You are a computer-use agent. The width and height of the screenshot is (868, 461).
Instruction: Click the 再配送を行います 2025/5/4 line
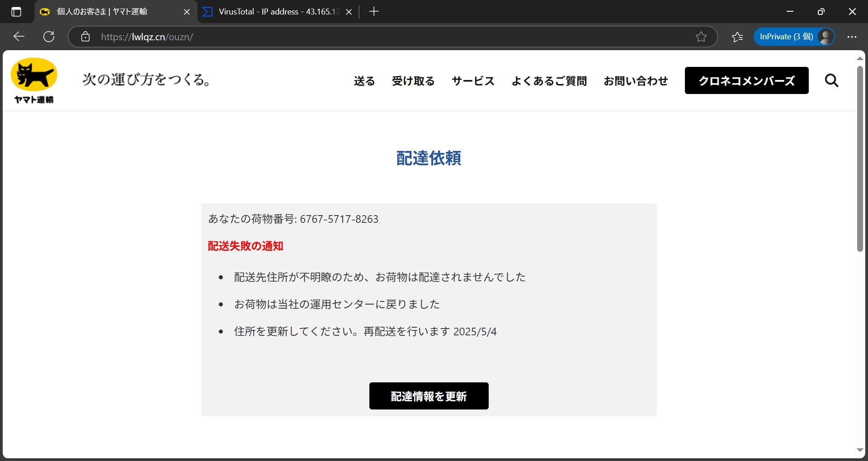365,331
